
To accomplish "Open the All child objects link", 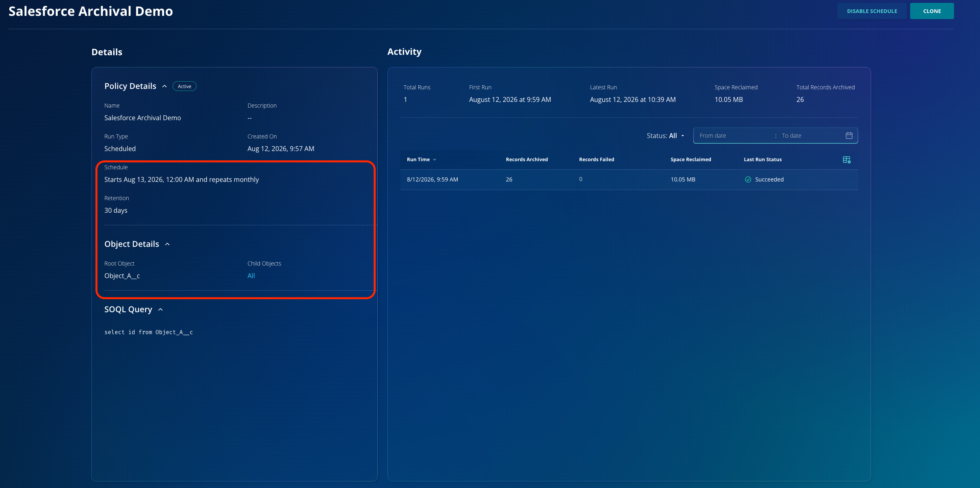I will click(x=251, y=276).
